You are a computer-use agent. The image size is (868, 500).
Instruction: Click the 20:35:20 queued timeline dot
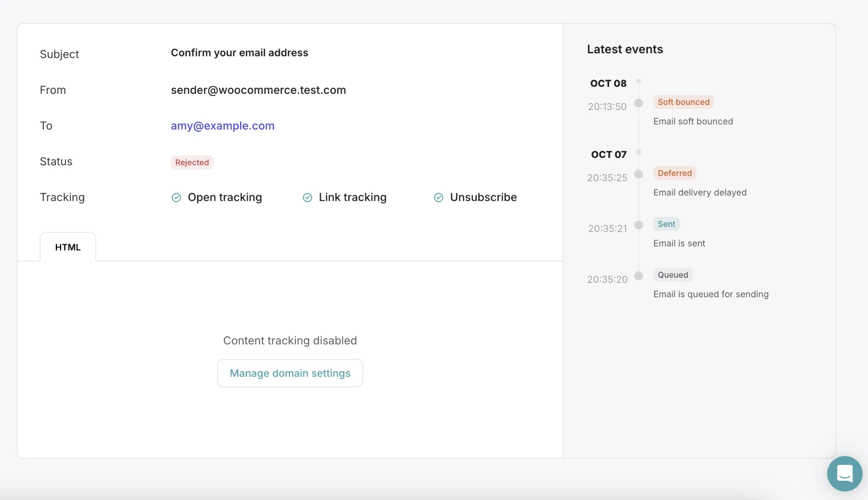coord(639,276)
